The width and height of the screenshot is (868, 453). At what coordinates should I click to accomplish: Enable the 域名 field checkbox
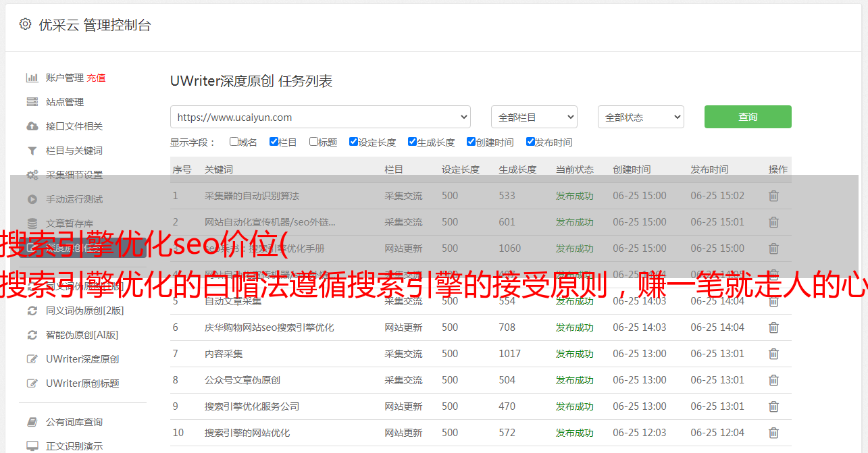(x=234, y=142)
